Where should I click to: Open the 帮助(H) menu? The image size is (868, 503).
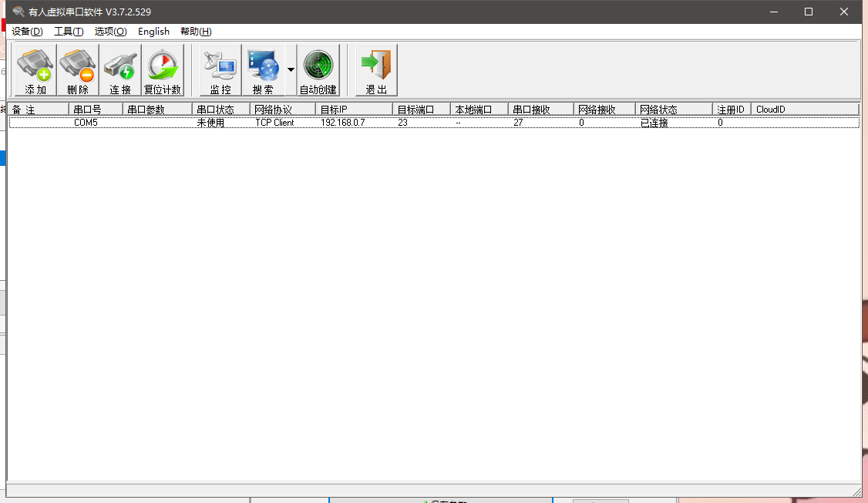pos(196,32)
